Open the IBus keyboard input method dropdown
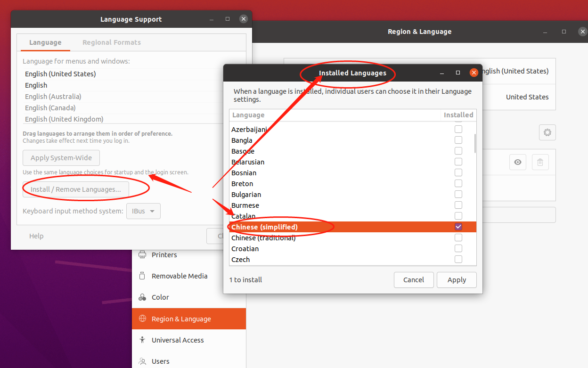This screenshot has height=368, width=588. coord(143,211)
